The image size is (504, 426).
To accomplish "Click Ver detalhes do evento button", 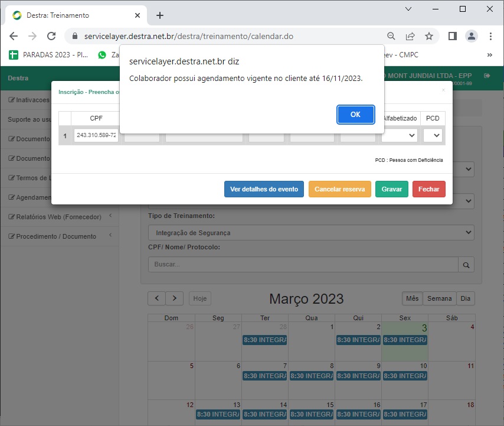I will point(264,189).
